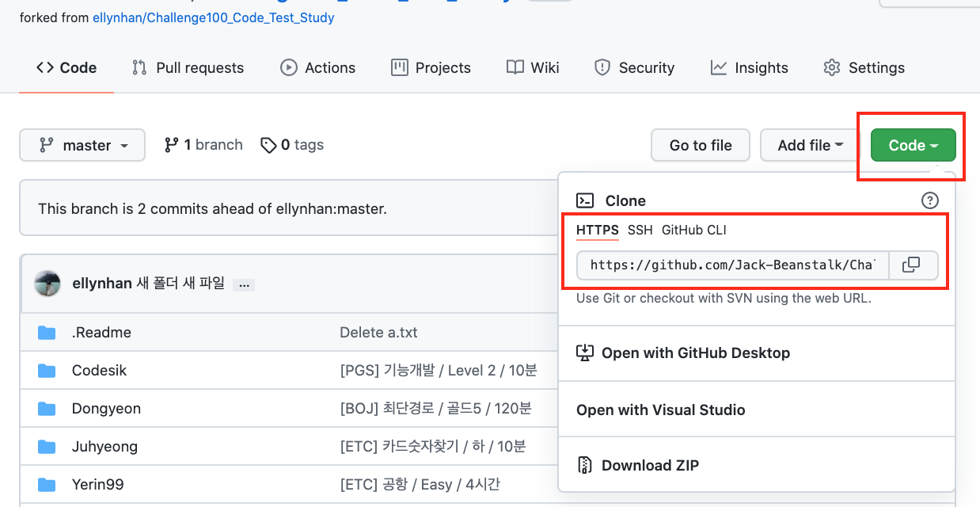This screenshot has height=507, width=980.
Task: Open the Delete a.txt commit link
Action: click(378, 333)
